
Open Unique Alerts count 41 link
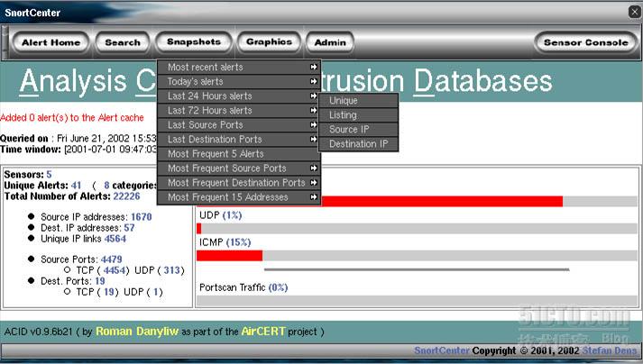pyautogui.click(x=76, y=186)
